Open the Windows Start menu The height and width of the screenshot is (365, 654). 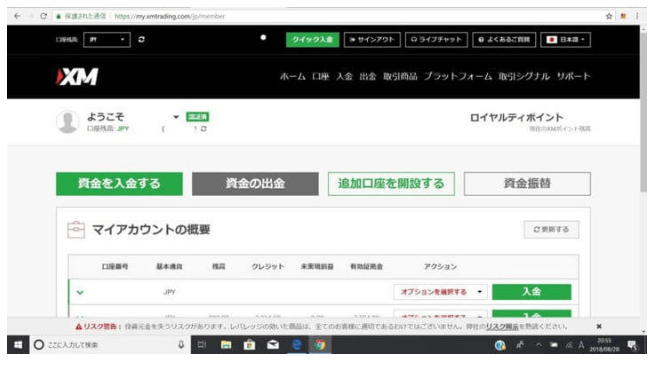18,345
